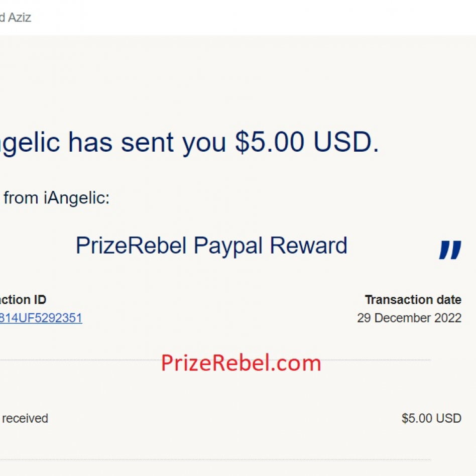Image resolution: width=476 pixels, height=476 pixels.
Task: Click the partial sender name at the headline start
Action: click(x=30, y=143)
